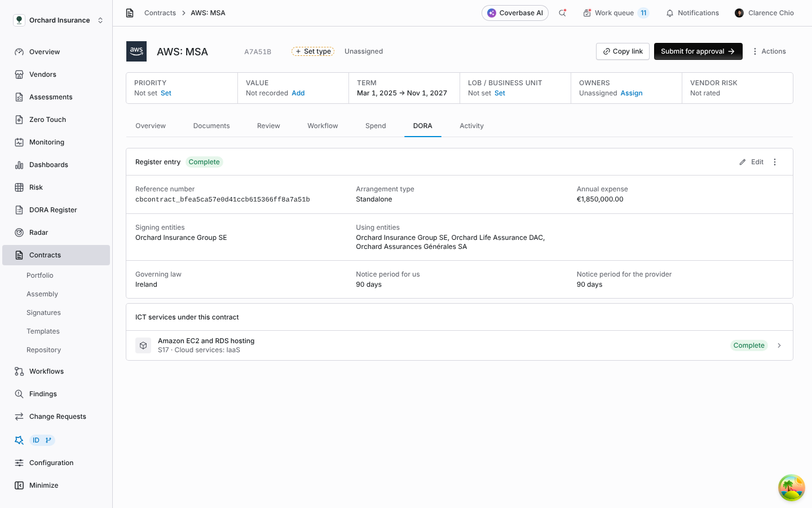Open the DORA Register sidebar icon
This screenshot has height=508, width=812.
pyautogui.click(x=19, y=210)
